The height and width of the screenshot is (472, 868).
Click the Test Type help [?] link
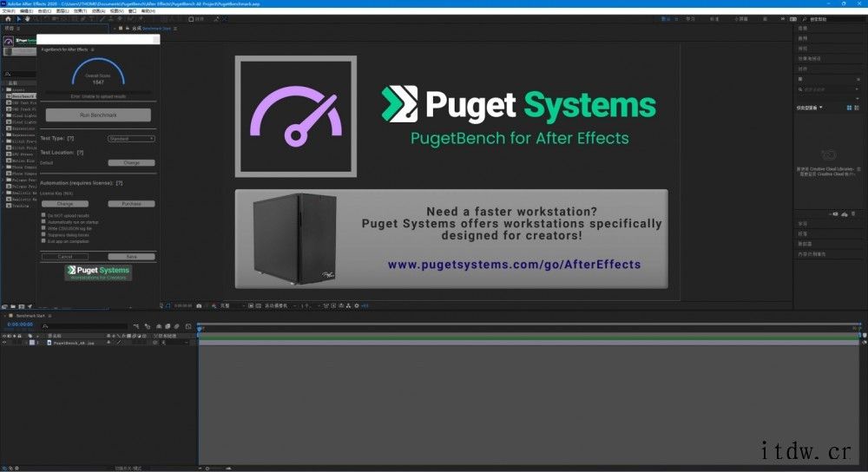pyautogui.click(x=70, y=138)
